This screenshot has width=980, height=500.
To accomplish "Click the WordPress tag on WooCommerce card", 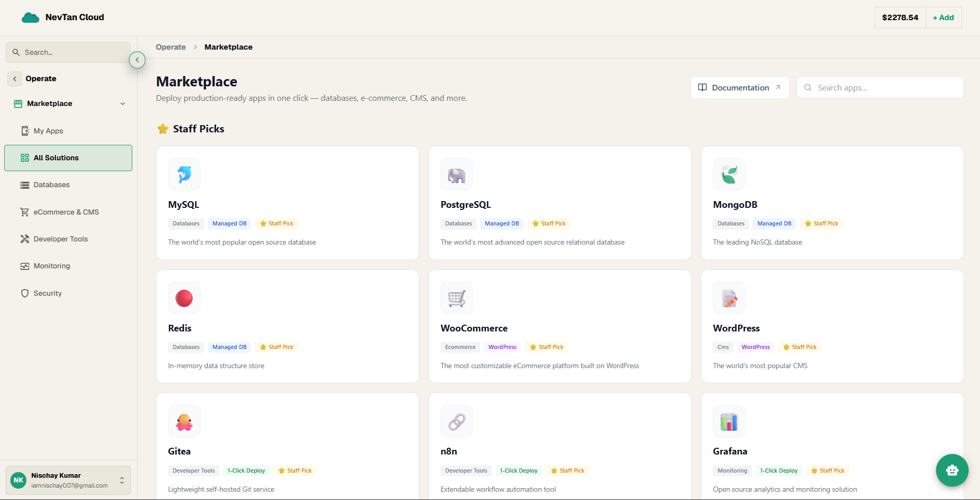I will tap(502, 347).
